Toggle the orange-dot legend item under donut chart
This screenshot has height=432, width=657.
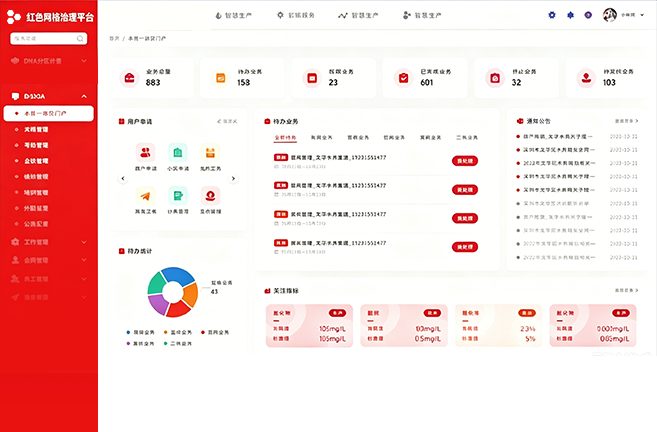point(178,332)
